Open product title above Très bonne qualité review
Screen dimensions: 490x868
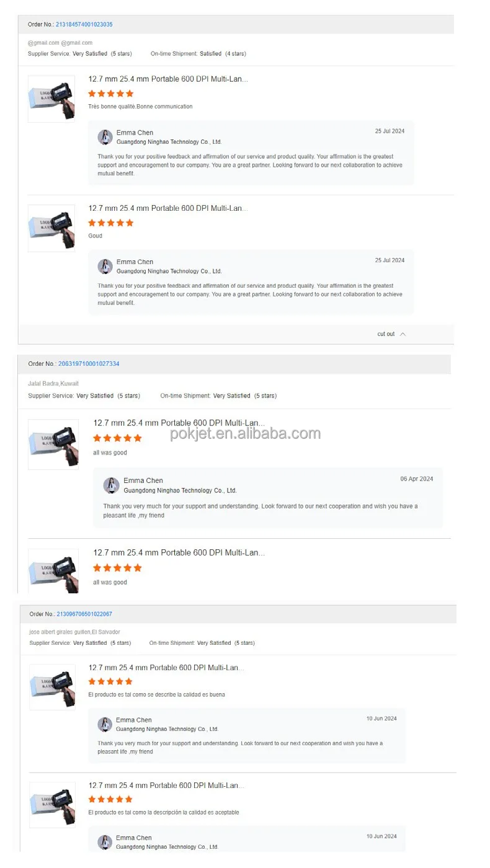168,79
